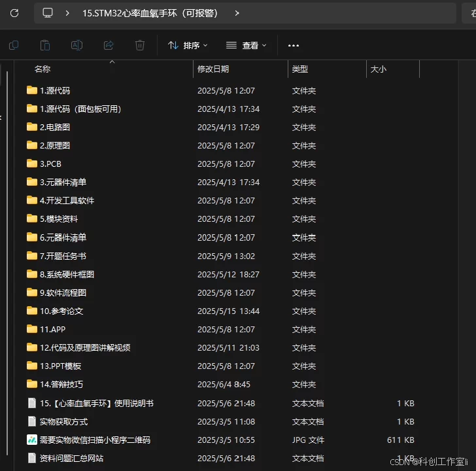The width and height of the screenshot is (476, 471).
Task: Select the 12.代码及原理图讲解视频 folder icon
Action: 32,347
